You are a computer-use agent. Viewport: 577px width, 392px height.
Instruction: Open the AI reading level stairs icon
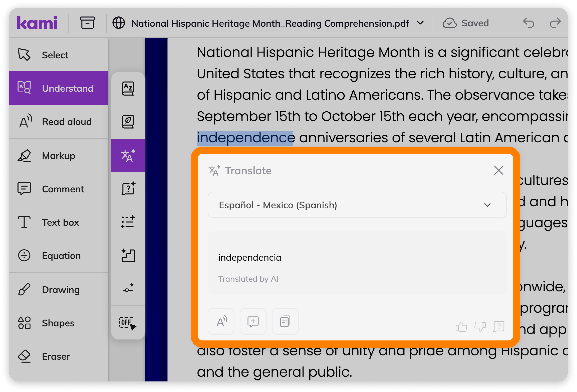point(128,256)
